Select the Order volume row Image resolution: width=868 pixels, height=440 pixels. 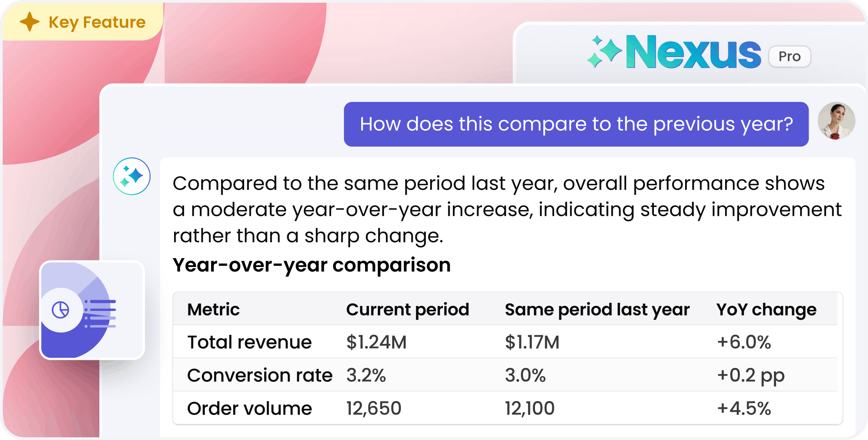tap(505, 408)
